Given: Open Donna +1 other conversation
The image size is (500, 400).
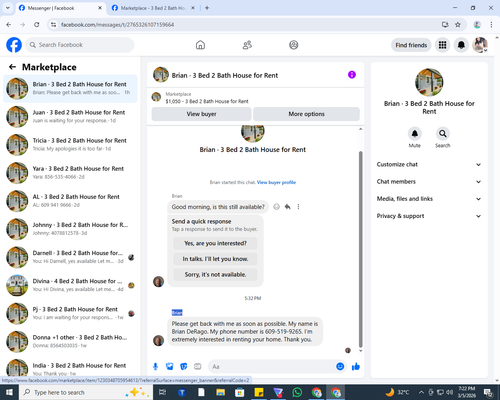Looking at the screenshot, I should tap(70, 341).
